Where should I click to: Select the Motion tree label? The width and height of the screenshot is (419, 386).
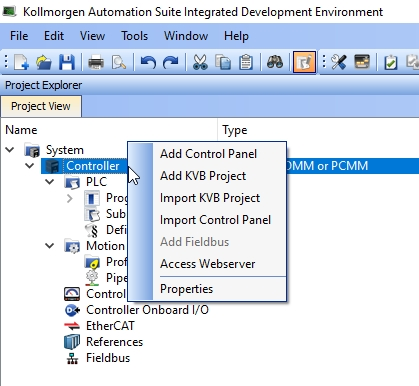pyautogui.click(x=105, y=246)
